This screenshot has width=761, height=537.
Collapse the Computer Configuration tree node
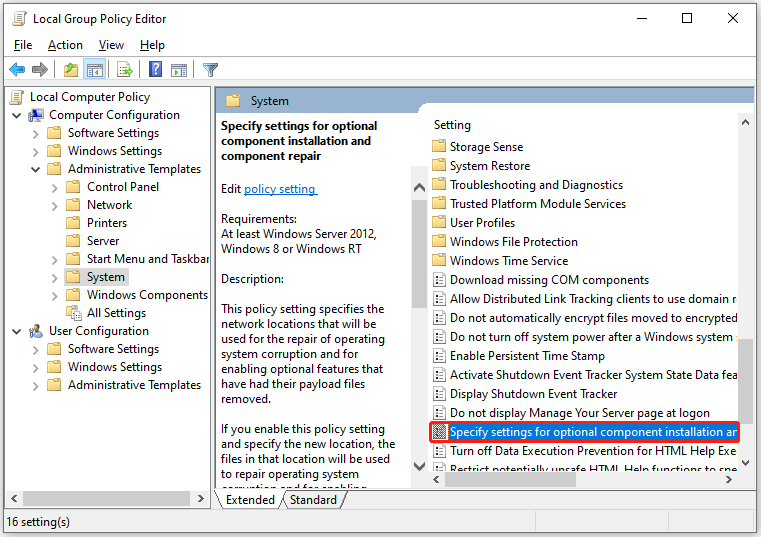click(x=17, y=115)
